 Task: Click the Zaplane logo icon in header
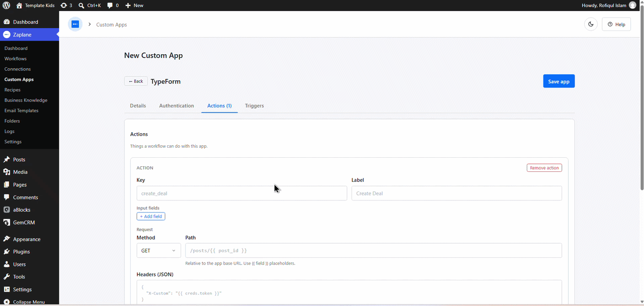point(75,24)
